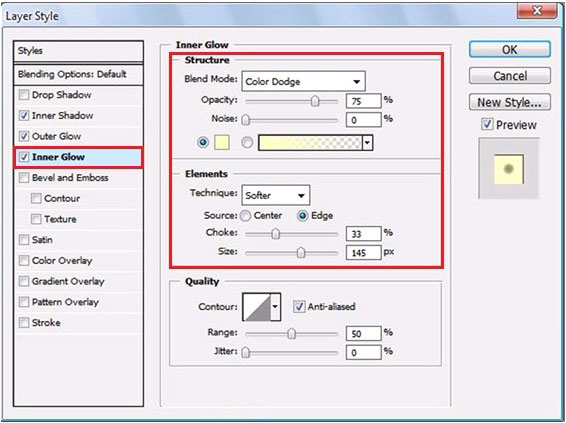The image size is (566, 423).
Task: Click the New Style... button
Action: 510,102
